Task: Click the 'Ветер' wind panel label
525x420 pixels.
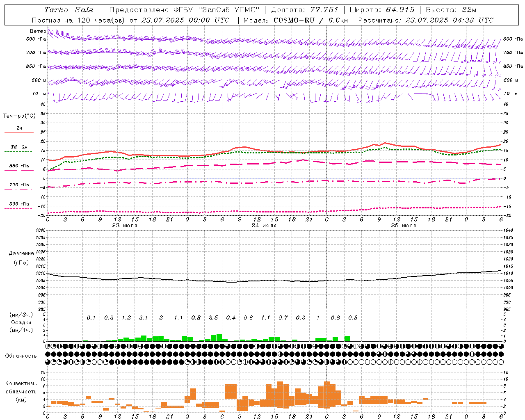Action: pyautogui.click(x=38, y=31)
